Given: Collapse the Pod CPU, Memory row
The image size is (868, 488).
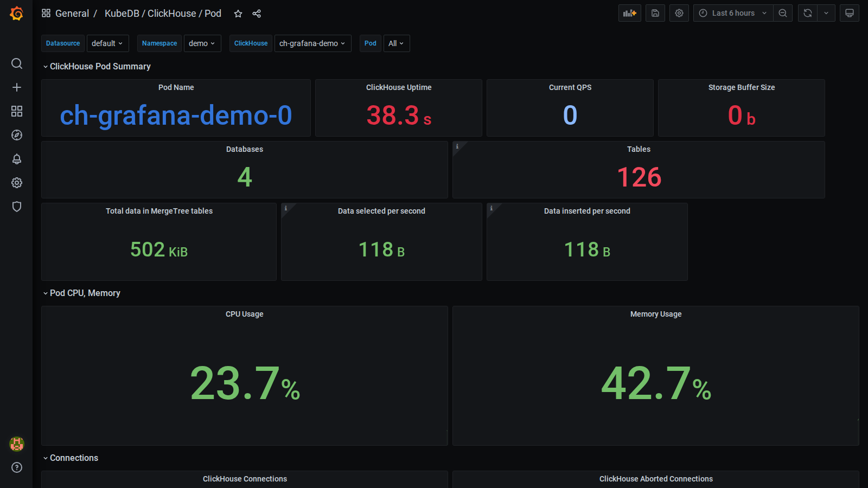Looking at the screenshot, I should pyautogui.click(x=81, y=293).
